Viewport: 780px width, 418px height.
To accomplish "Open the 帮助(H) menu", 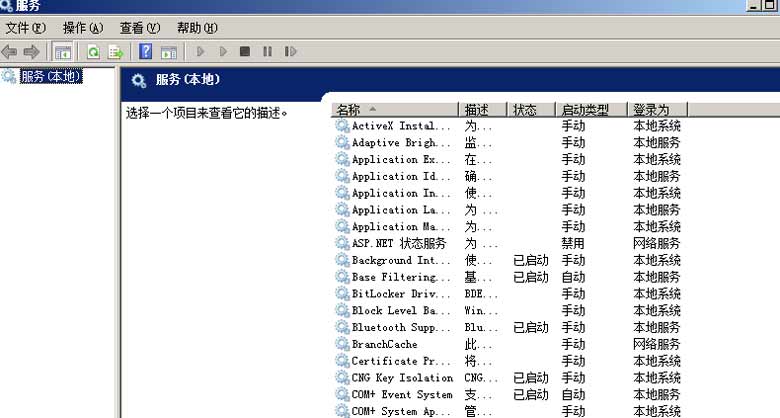I will (197, 28).
